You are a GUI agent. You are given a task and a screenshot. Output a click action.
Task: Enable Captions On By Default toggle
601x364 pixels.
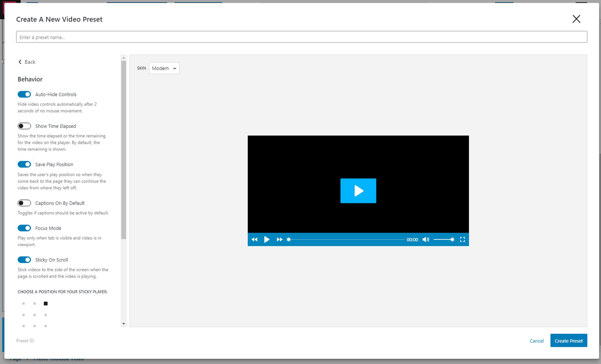point(24,203)
